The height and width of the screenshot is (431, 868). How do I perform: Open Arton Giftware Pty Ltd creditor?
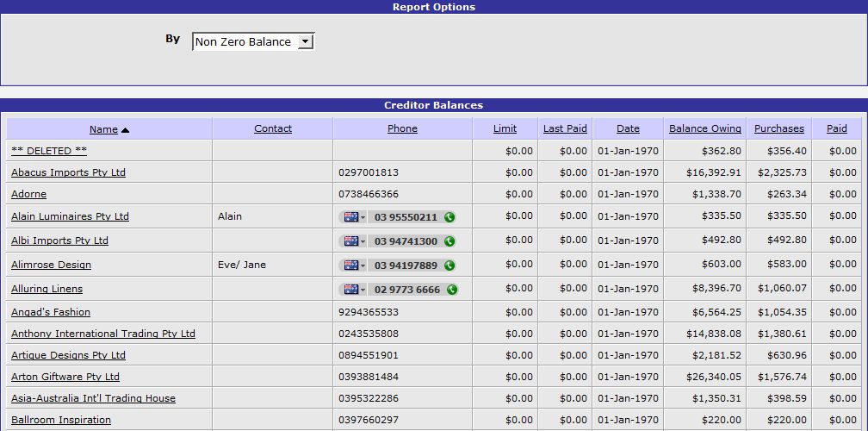[x=65, y=377]
